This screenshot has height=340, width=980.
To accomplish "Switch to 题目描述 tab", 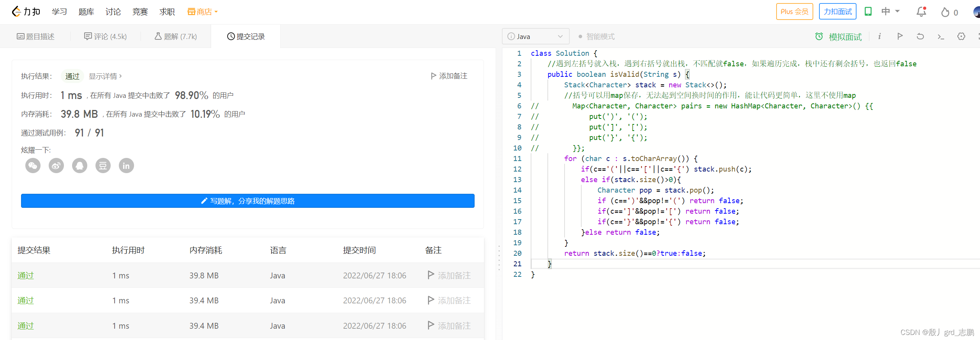I will click(35, 36).
